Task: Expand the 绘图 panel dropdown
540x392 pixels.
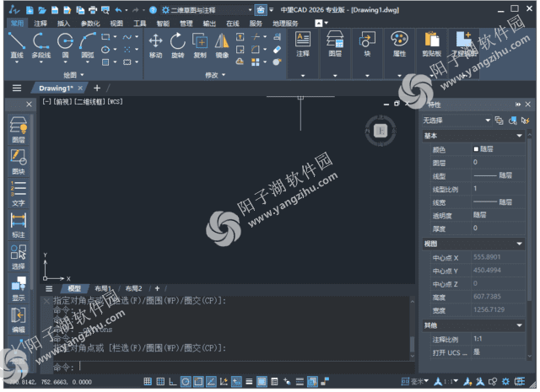Action: (74, 75)
